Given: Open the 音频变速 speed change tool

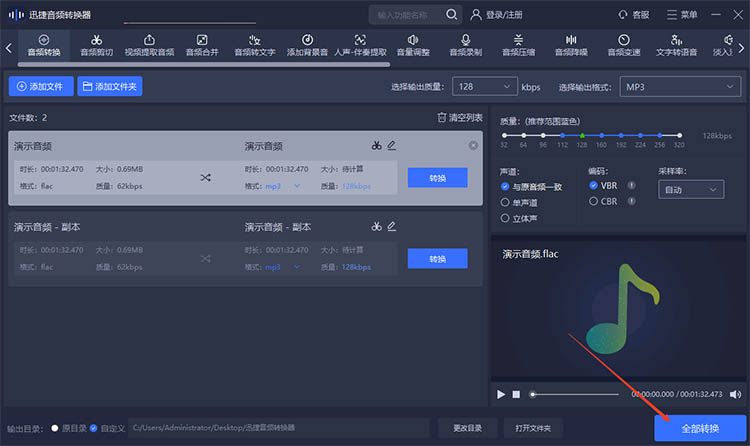Looking at the screenshot, I should tap(624, 45).
